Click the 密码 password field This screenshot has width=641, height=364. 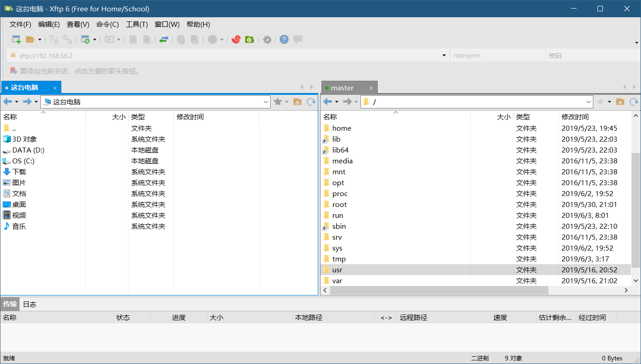point(593,55)
